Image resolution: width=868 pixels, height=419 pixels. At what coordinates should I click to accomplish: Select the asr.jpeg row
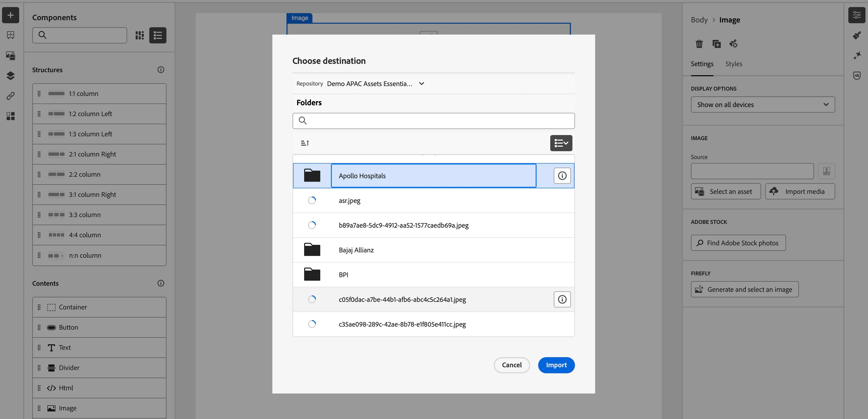pyautogui.click(x=434, y=200)
